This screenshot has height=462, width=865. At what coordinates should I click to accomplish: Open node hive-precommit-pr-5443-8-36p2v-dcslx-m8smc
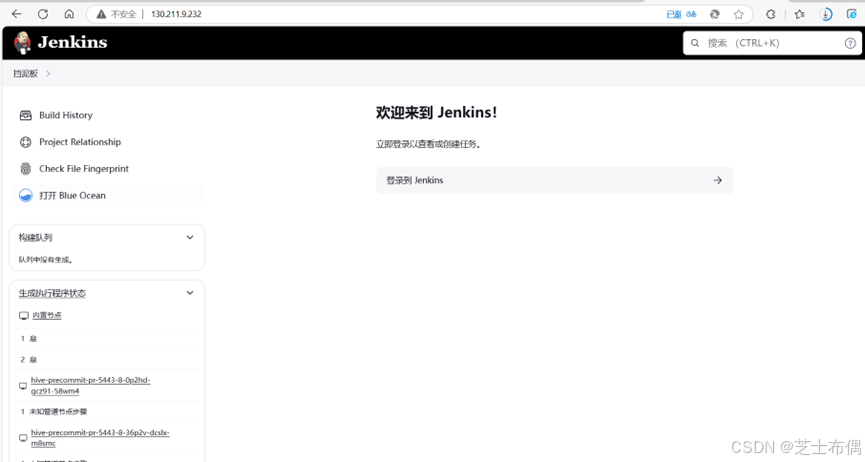pos(100,438)
